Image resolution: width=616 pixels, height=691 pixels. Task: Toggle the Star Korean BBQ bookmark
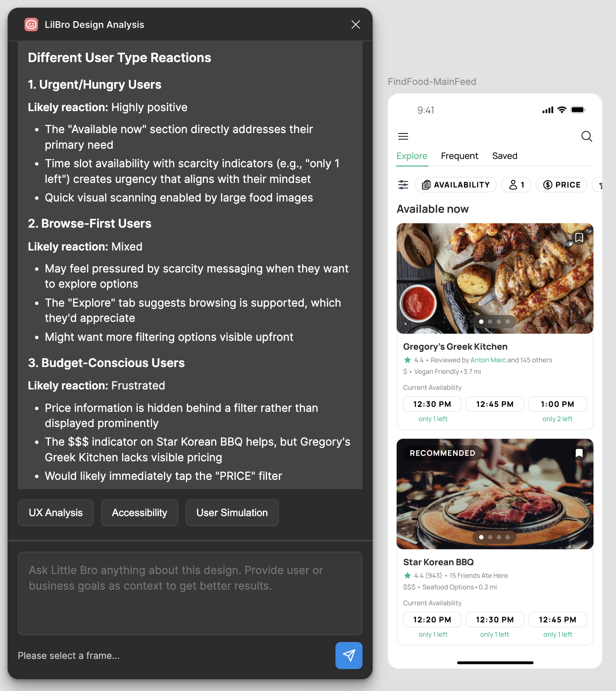(x=579, y=453)
